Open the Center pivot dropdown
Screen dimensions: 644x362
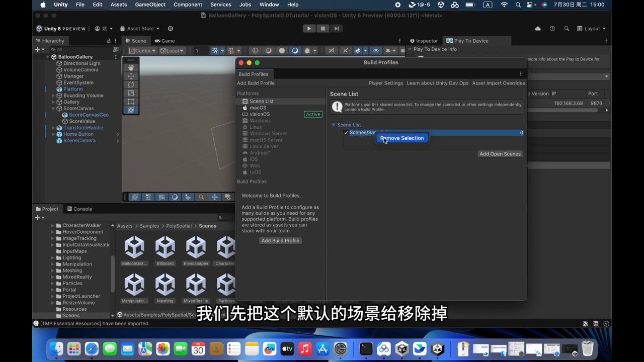pos(142,50)
